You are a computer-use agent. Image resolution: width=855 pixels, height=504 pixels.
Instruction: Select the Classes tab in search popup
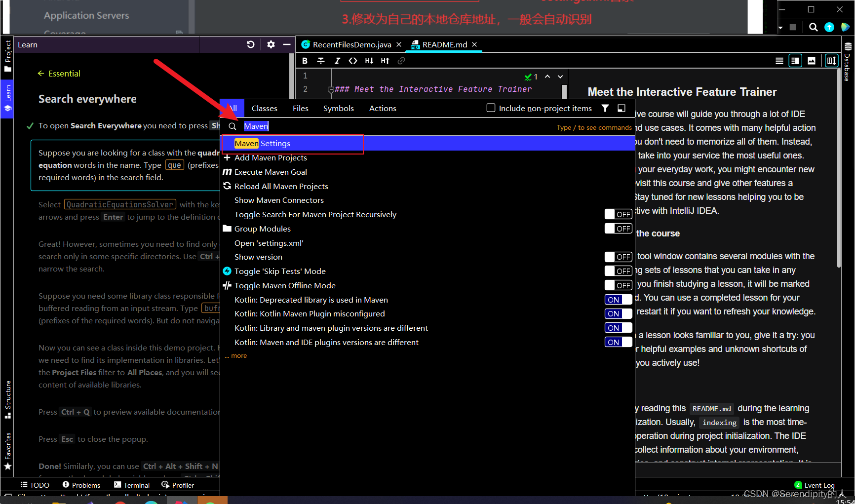pos(265,108)
